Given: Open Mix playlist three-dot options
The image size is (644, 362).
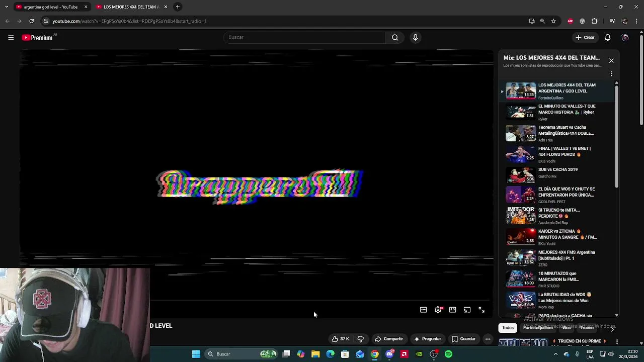Looking at the screenshot, I should [611, 74].
